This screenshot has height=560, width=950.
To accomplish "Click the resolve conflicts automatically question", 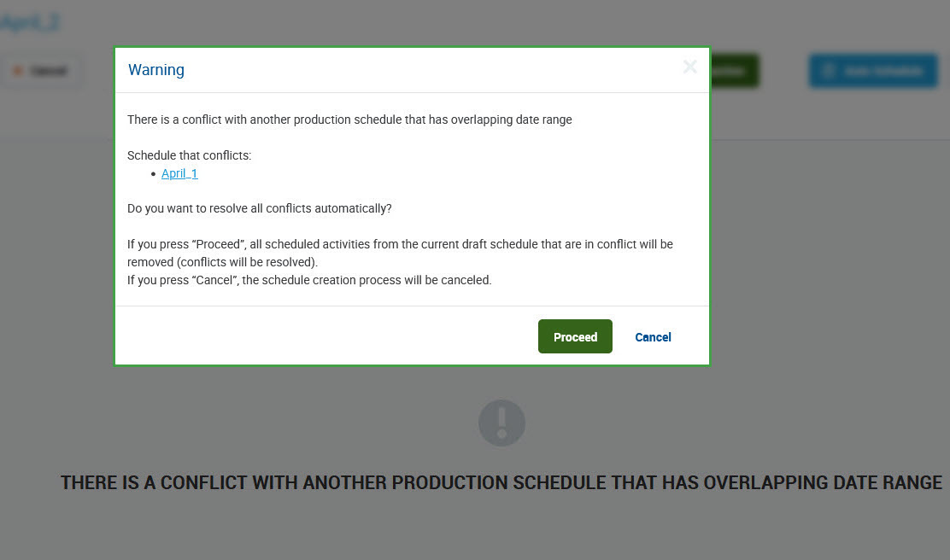I will pos(259,208).
